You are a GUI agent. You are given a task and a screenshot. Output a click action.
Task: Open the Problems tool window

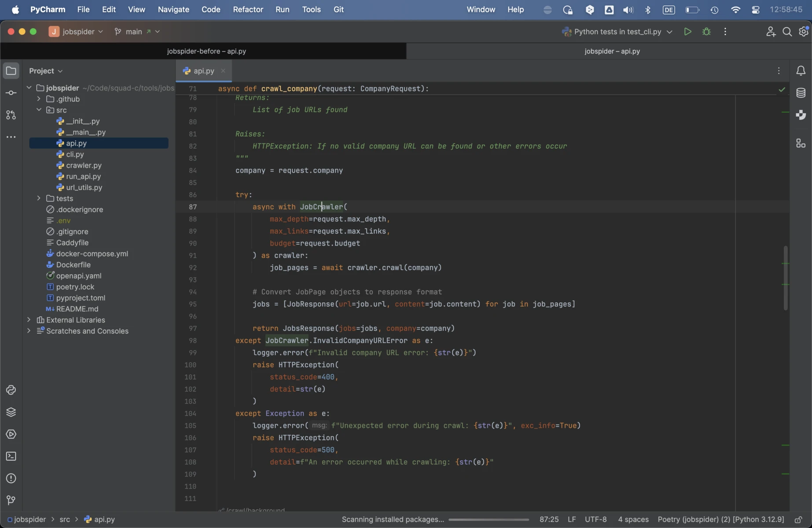[x=11, y=478]
